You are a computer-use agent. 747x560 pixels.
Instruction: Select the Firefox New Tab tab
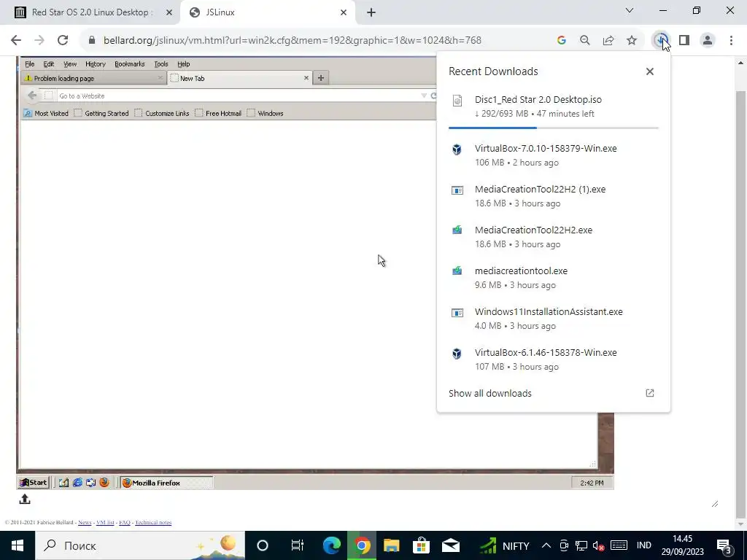[x=239, y=78]
